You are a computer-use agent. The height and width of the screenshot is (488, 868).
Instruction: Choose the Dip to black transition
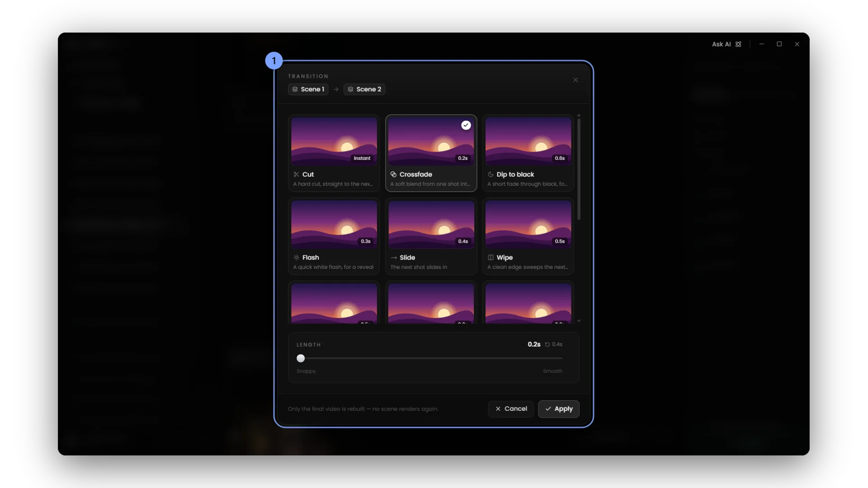pyautogui.click(x=528, y=153)
